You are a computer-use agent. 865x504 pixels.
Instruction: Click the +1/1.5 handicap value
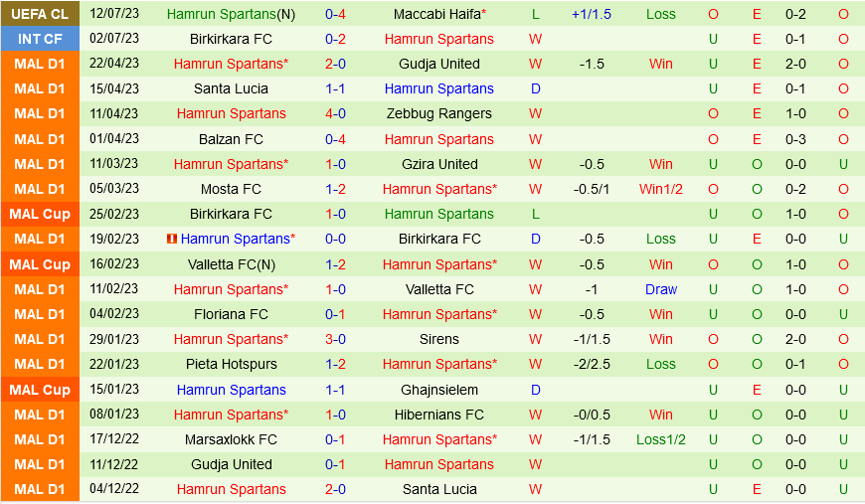coord(592,14)
